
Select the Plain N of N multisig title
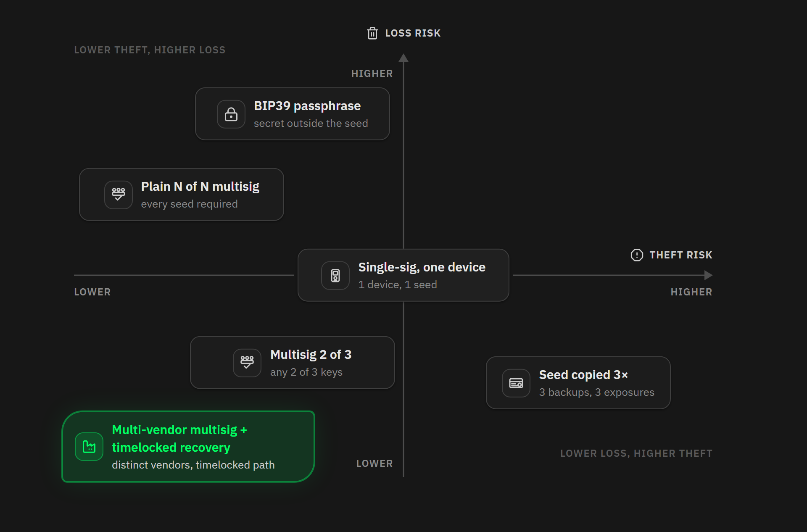click(200, 187)
